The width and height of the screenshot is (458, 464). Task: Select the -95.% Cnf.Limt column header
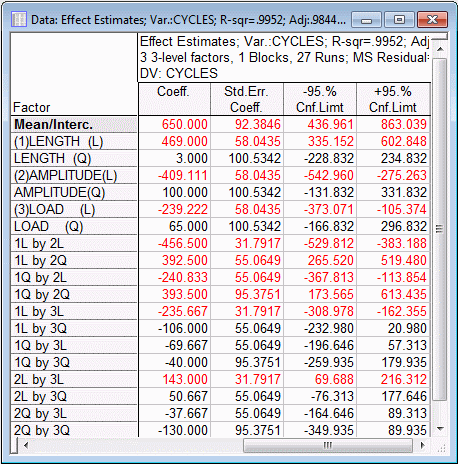pos(320,99)
